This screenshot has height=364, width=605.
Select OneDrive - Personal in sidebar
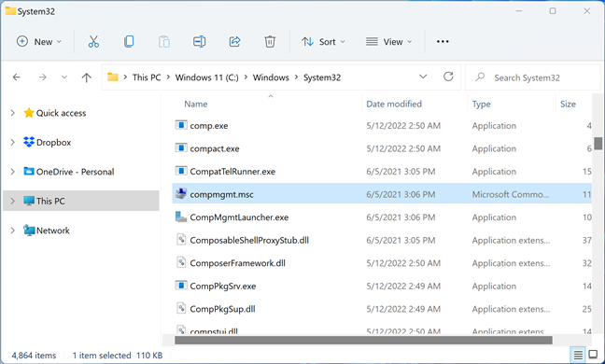coord(75,172)
